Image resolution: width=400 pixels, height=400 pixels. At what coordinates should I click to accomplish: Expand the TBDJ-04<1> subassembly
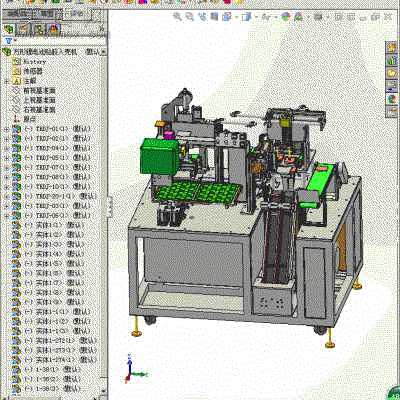coord(6,148)
